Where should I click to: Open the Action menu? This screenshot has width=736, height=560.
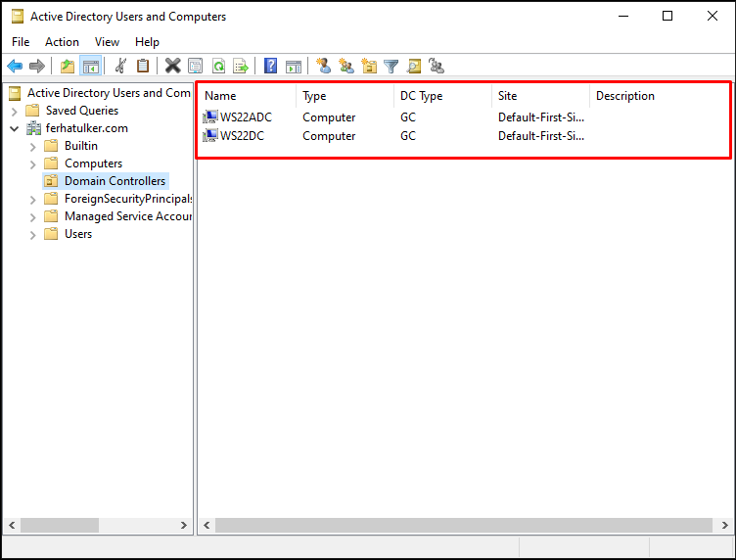(x=62, y=42)
